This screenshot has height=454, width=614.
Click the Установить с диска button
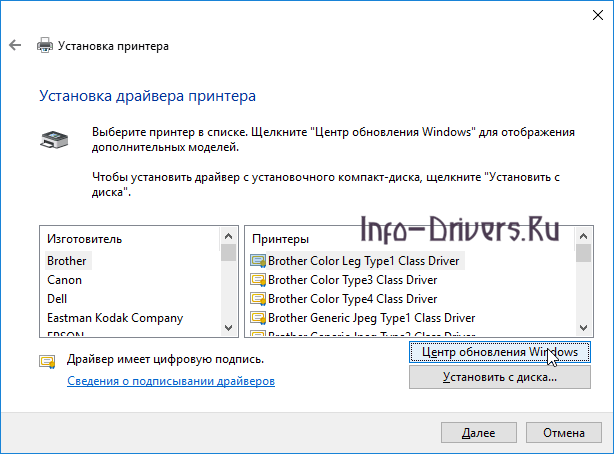(x=500, y=377)
